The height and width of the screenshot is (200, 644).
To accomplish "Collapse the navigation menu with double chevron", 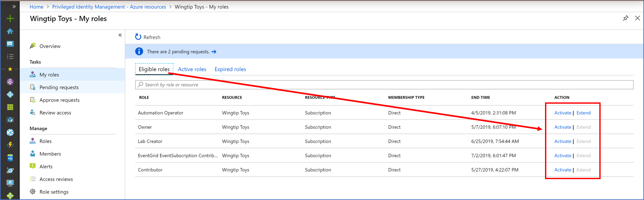I will click(x=120, y=35).
